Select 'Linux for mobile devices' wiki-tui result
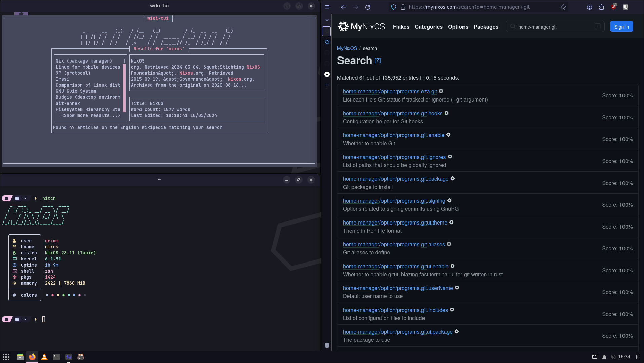Viewport: 644px width, 363px height. click(x=88, y=67)
